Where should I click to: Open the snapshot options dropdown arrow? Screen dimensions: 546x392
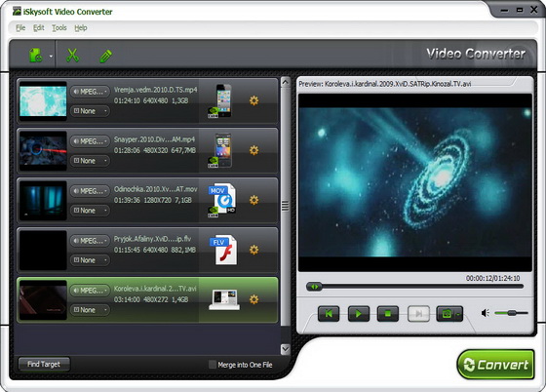(458, 314)
